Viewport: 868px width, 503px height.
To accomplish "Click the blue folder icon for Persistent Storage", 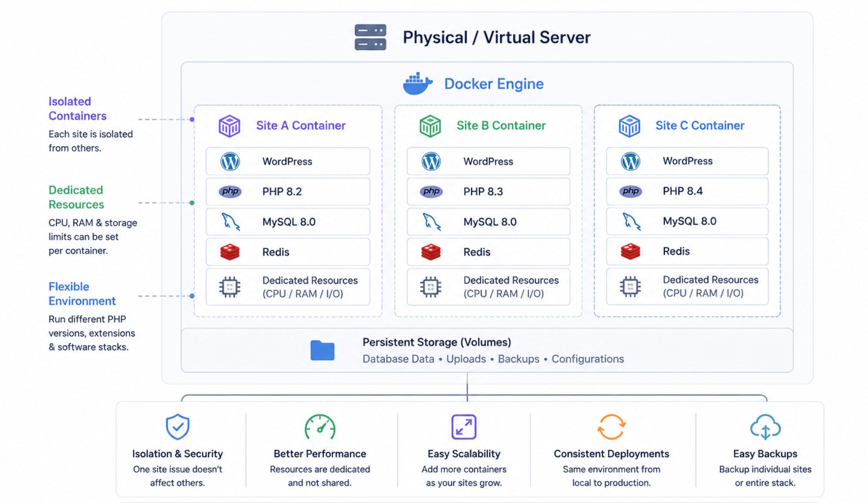I will coord(322,350).
